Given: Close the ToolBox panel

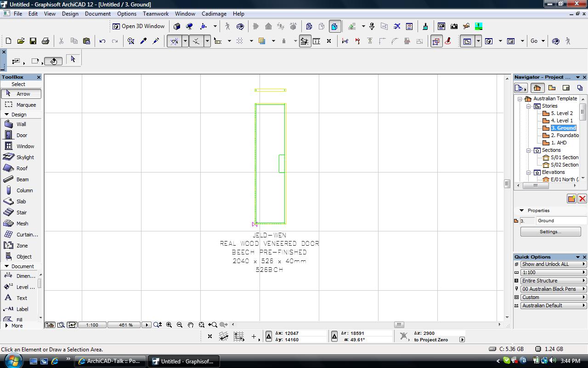Looking at the screenshot, I should pyautogui.click(x=39, y=77).
